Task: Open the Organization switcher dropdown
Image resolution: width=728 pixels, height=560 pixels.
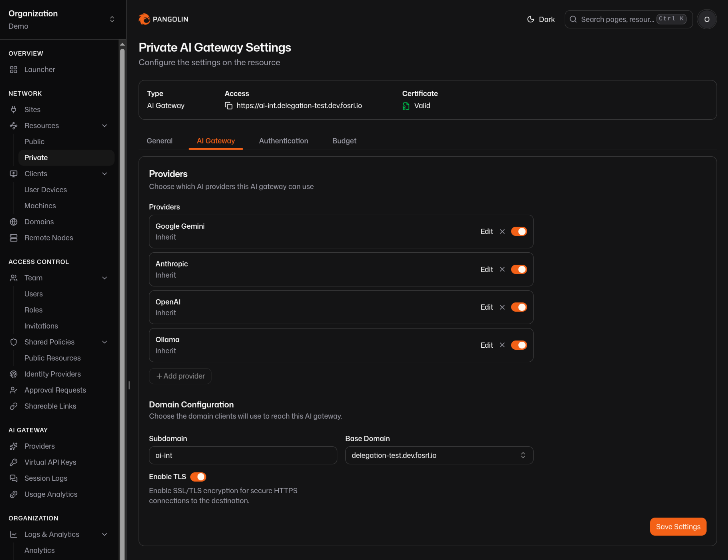Action: pyautogui.click(x=112, y=19)
